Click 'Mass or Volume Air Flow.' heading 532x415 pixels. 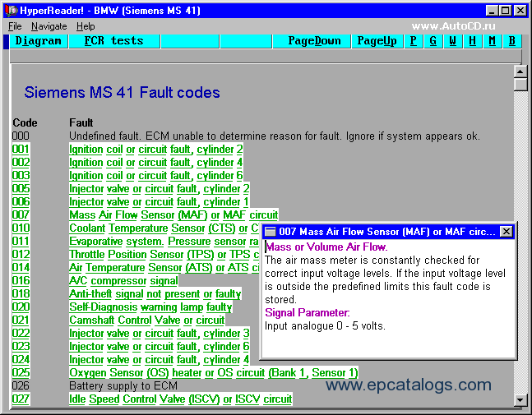(326, 247)
